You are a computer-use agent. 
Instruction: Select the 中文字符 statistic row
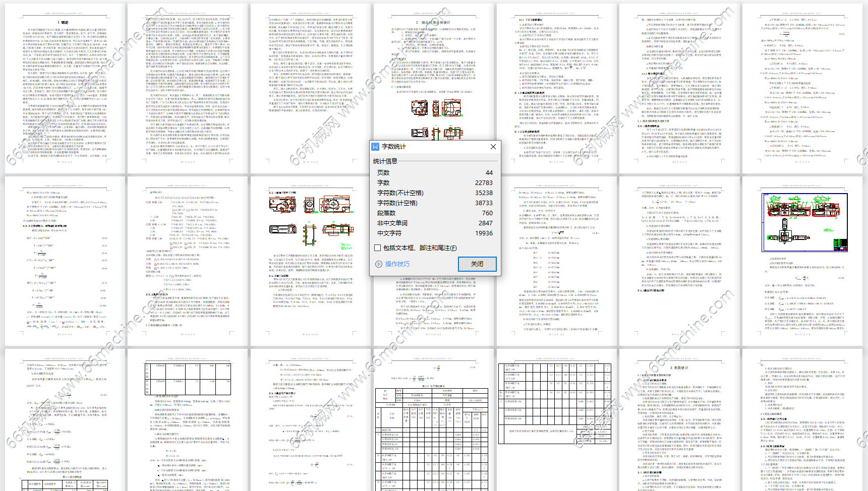[x=434, y=233]
